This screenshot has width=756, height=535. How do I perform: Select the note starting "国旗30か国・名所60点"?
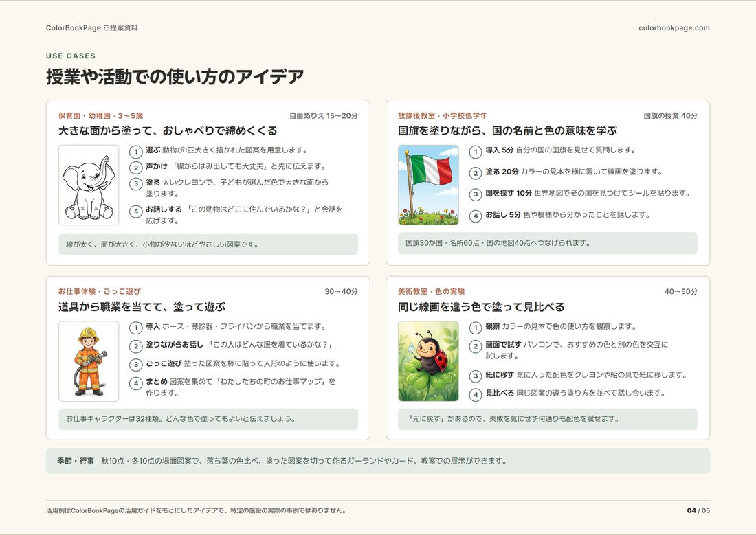coord(548,243)
